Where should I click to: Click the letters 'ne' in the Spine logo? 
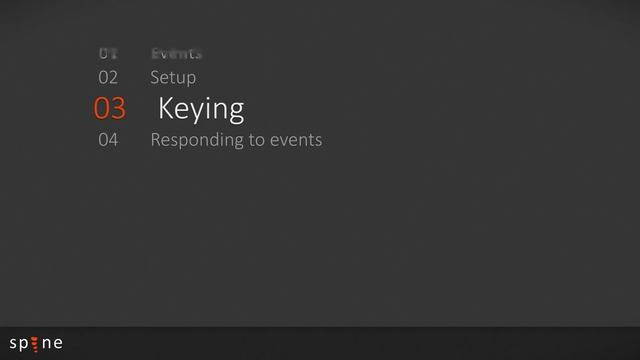coord(53,343)
